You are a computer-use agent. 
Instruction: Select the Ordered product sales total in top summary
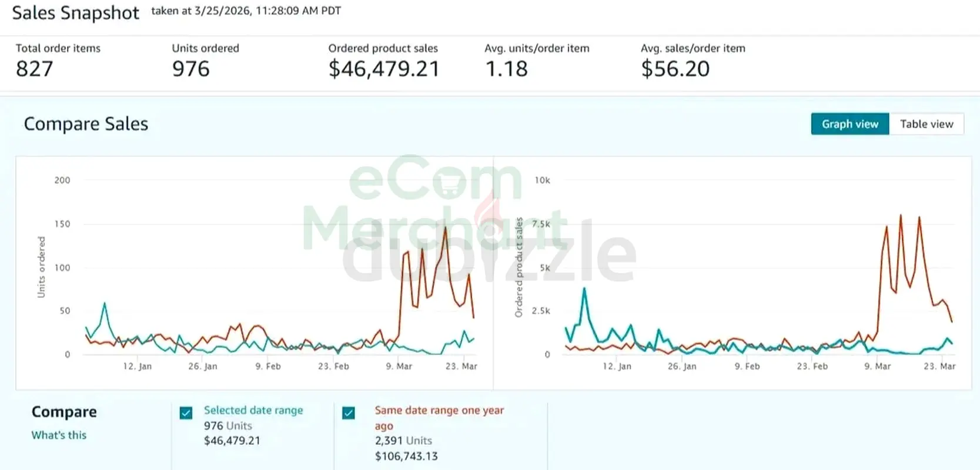point(384,69)
